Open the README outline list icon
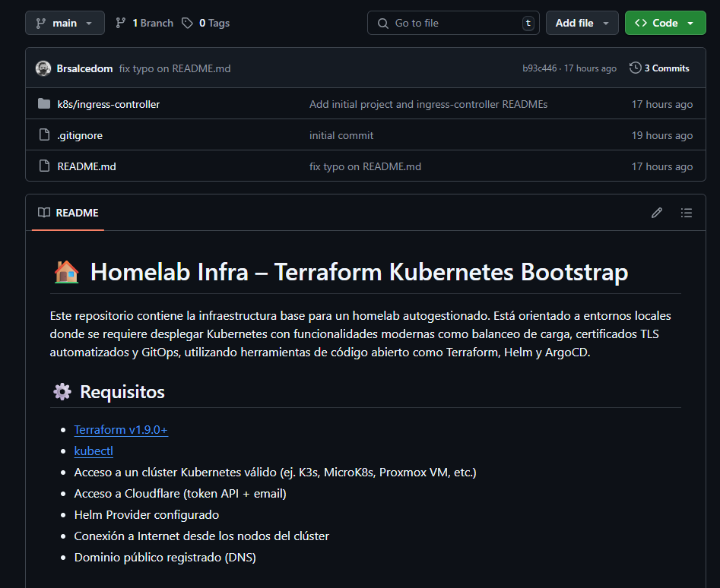This screenshot has height=588, width=720. coord(687,213)
